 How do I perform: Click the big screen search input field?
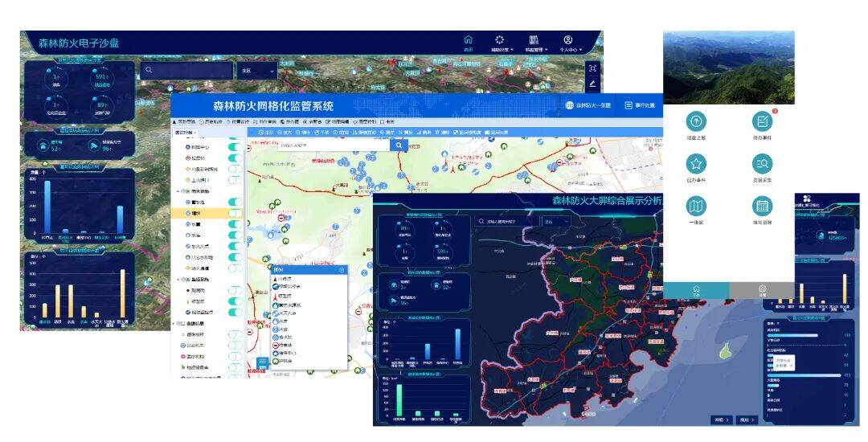506,221
